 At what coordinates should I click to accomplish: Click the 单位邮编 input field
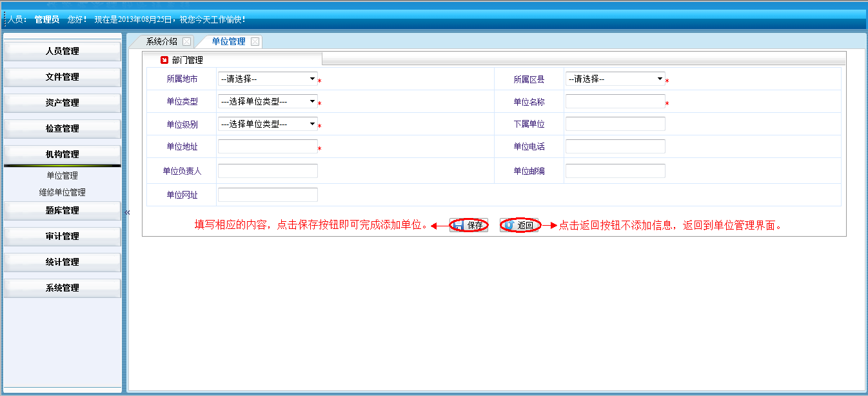coord(615,171)
